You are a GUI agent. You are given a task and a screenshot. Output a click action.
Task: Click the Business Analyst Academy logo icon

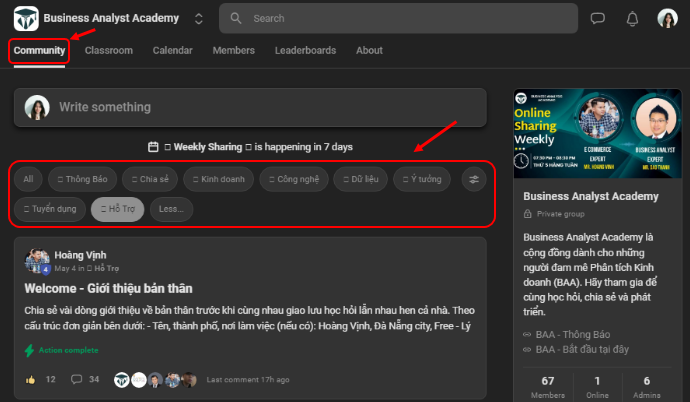tap(26, 18)
